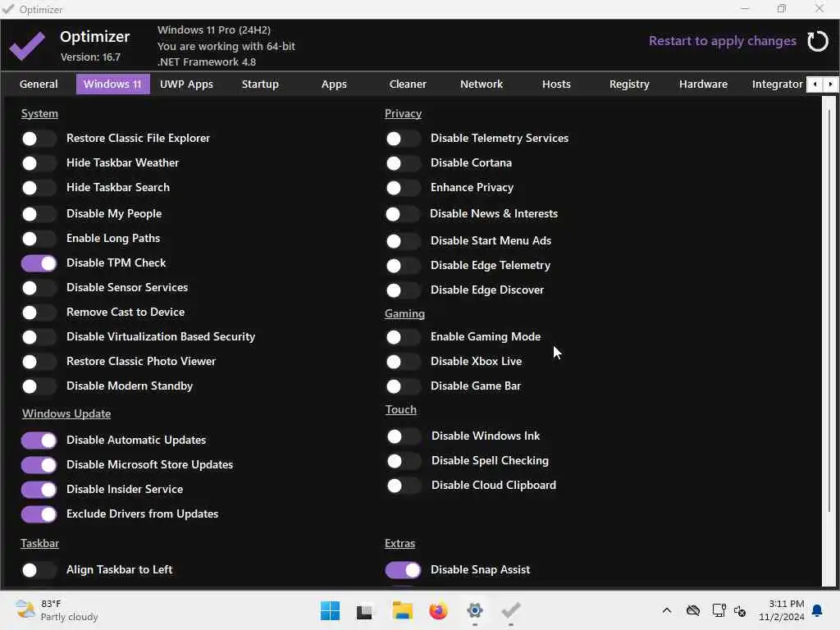Click the muted volume tray icon

pyautogui.click(x=740, y=610)
